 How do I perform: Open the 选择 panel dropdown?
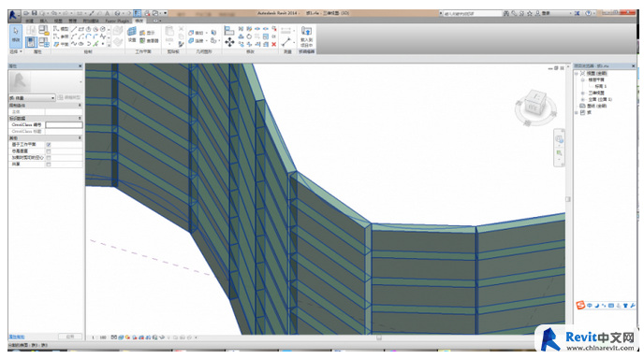tap(16, 51)
